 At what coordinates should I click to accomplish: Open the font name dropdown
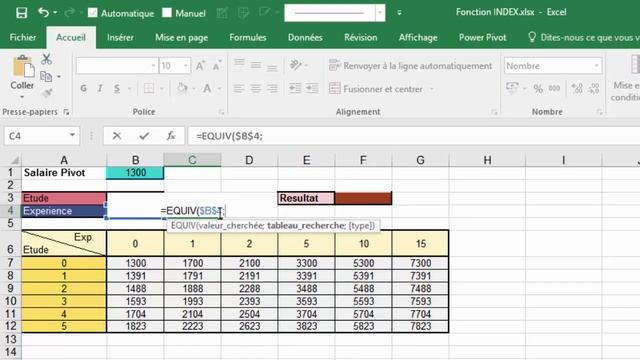[x=153, y=66]
